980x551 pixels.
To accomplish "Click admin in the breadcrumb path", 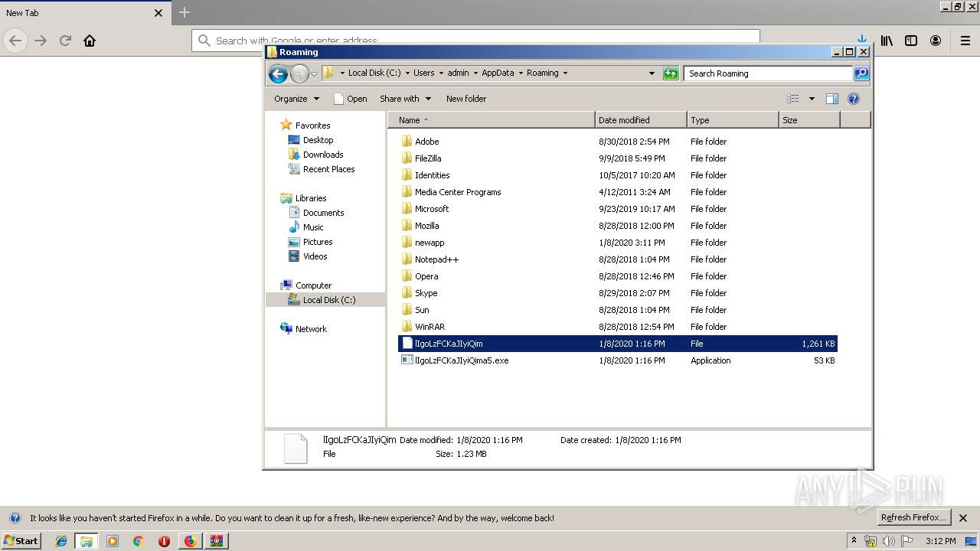I will pos(458,73).
